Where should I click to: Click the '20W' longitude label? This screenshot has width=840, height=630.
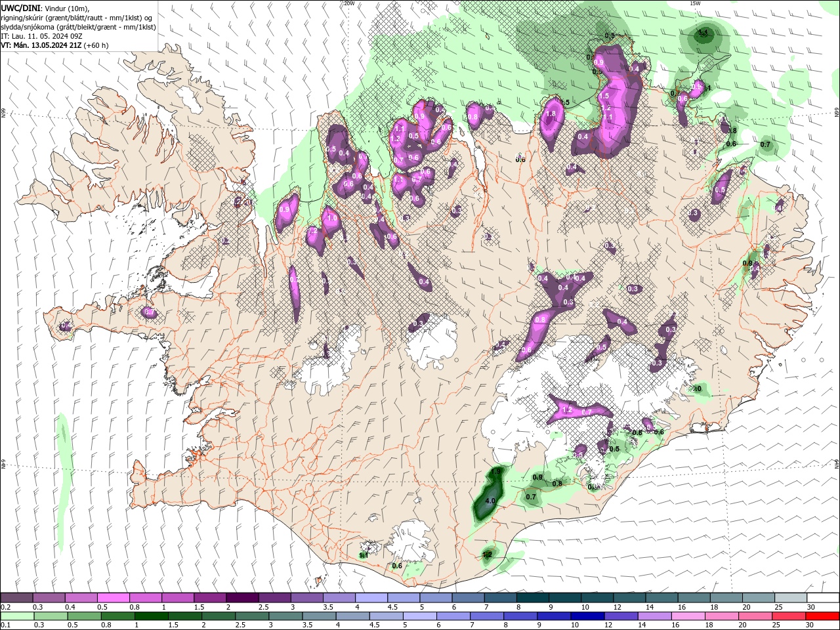(348, 3)
